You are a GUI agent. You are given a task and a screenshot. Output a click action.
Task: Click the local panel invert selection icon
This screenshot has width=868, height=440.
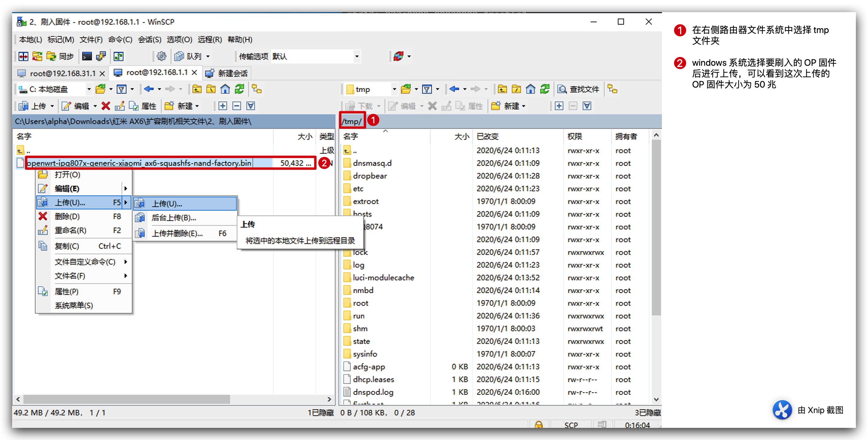pyautogui.click(x=251, y=106)
